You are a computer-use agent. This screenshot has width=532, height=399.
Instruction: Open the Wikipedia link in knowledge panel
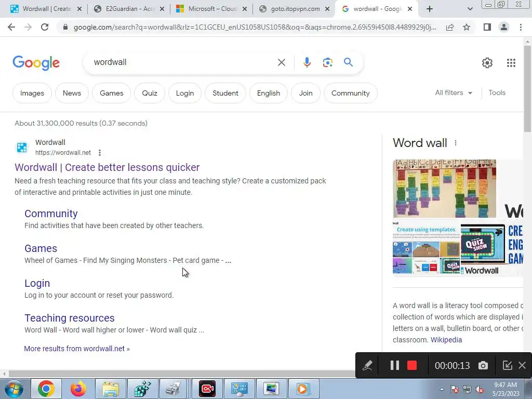point(446,340)
